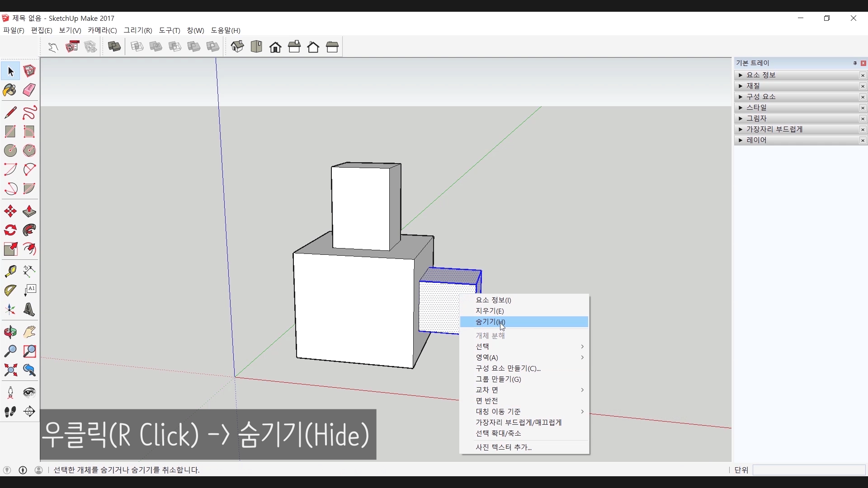Screen dimensions: 868x488
Task: Select the Line pencil tool
Action: click(x=10, y=112)
